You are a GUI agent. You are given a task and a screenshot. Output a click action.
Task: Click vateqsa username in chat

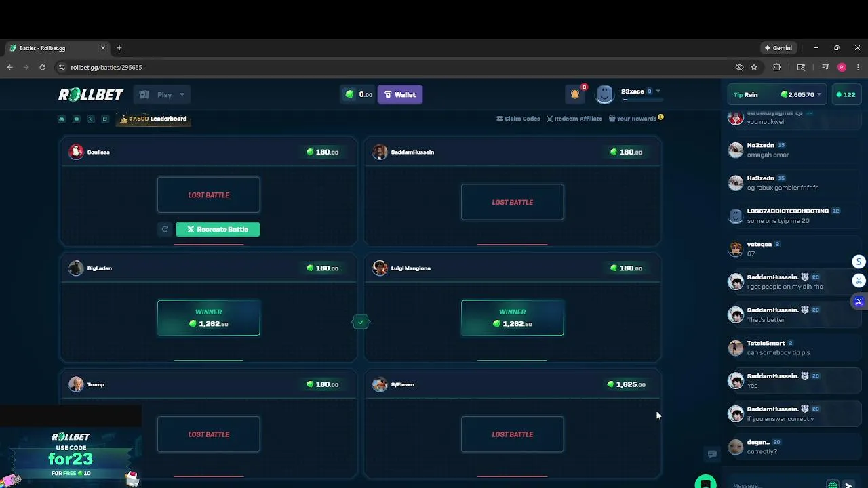(759, 244)
